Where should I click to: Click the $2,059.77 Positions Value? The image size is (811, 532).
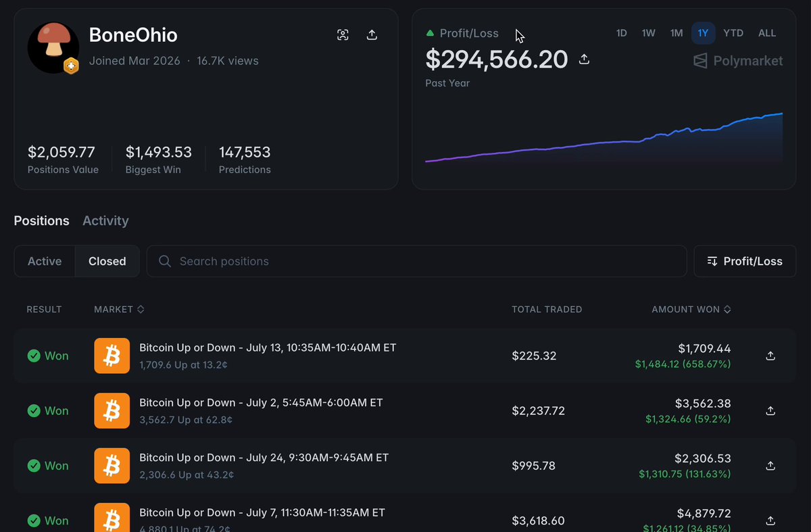click(x=62, y=152)
